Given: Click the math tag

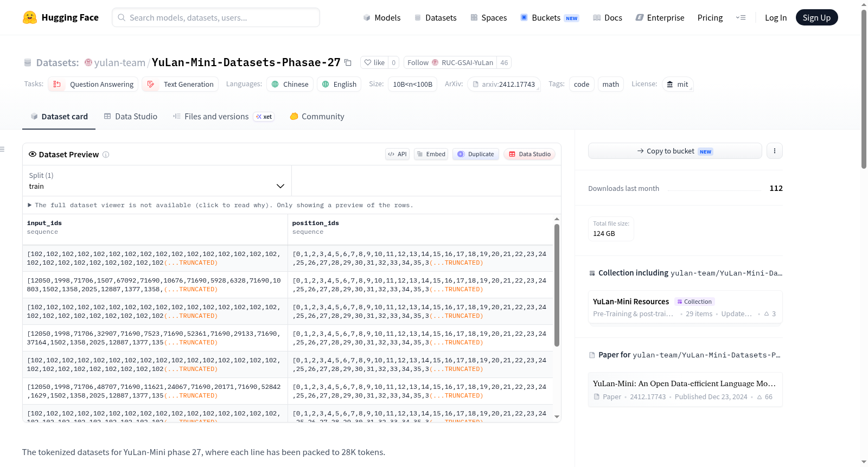Looking at the screenshot, I should [611, 84].
